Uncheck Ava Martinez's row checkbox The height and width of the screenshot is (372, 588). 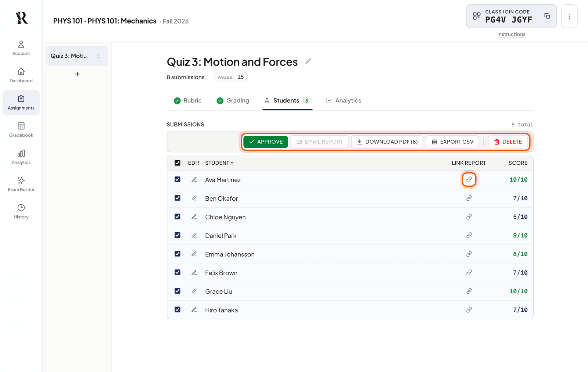(x=178, y=179)
